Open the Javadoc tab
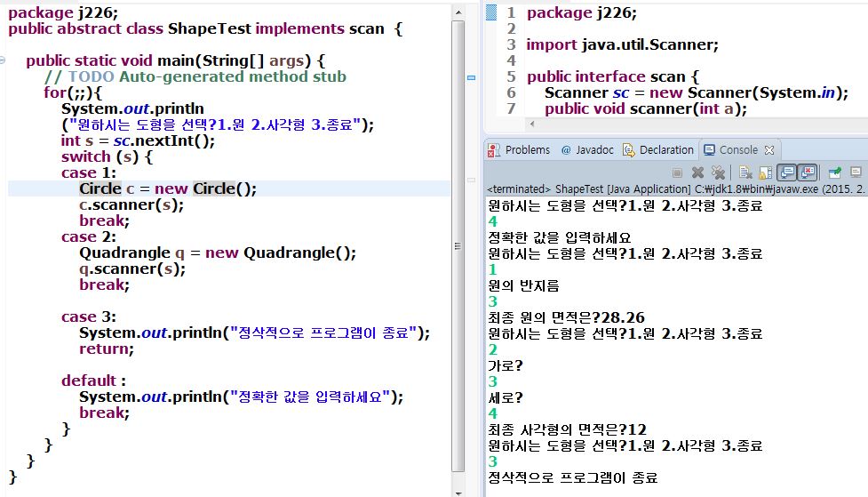The height and width of the screenshot is (497, 868). (587, 149)
